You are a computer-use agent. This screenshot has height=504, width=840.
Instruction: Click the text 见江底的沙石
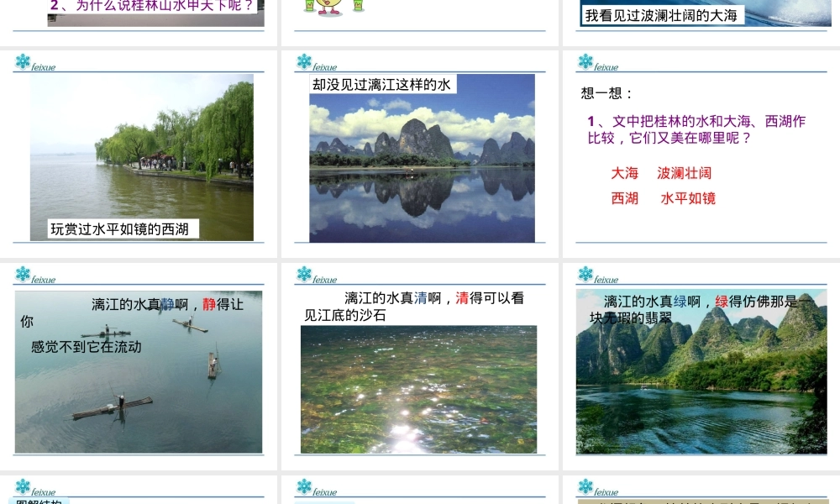(x=345, y=316)
